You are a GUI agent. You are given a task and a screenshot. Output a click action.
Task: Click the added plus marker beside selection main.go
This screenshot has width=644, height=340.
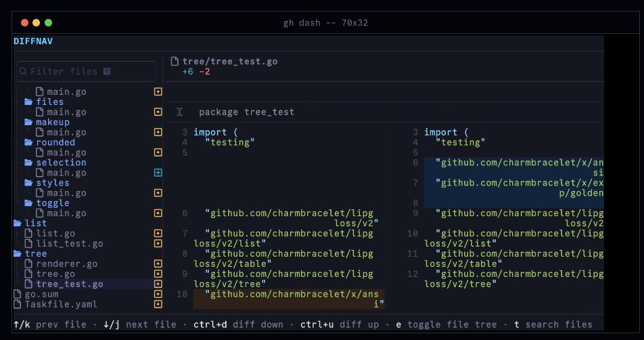(x=158, y=173)
